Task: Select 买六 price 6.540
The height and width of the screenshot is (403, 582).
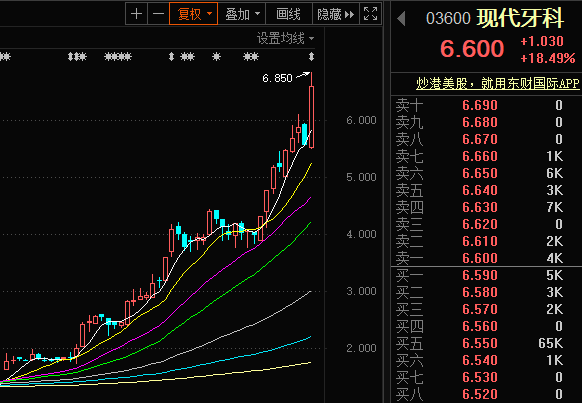Action: (480, 360)
